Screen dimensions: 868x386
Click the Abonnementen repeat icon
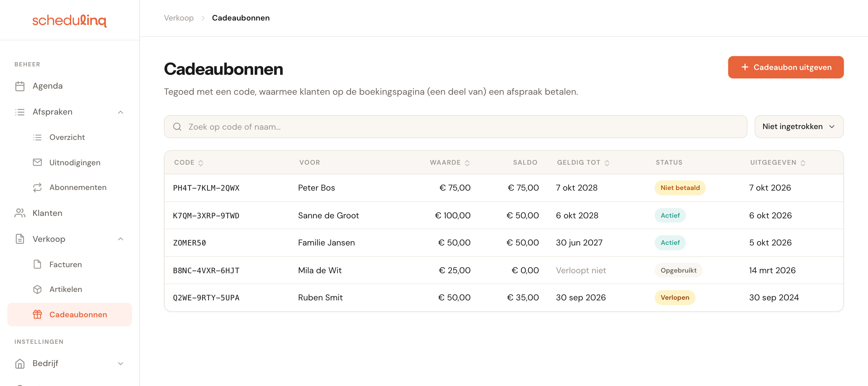point(37,188)
